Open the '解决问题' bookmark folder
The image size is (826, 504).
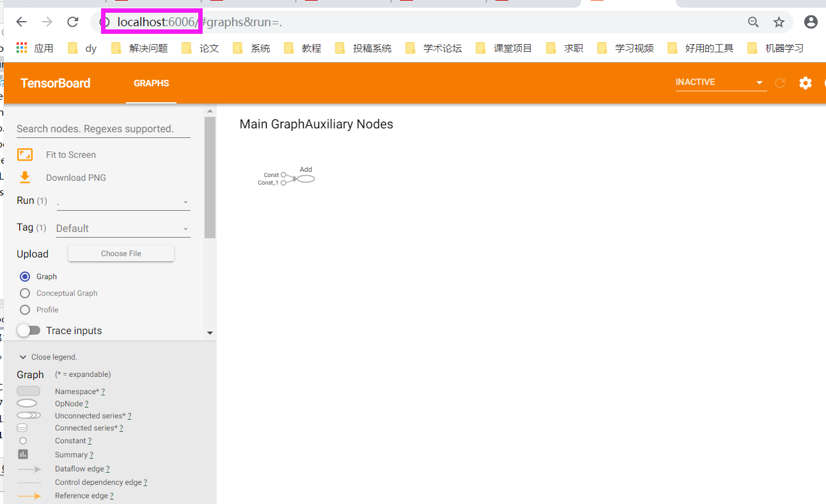139,48
